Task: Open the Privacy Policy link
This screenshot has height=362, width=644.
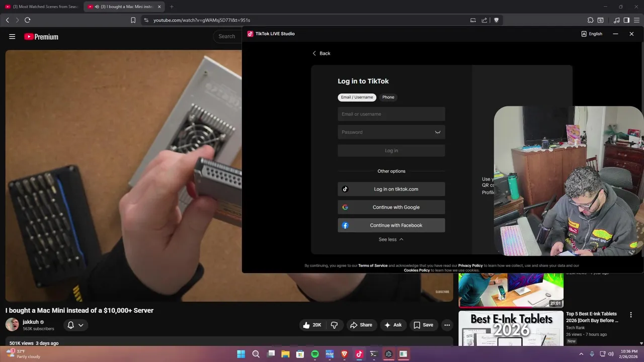Action: (x=470, y=265)
